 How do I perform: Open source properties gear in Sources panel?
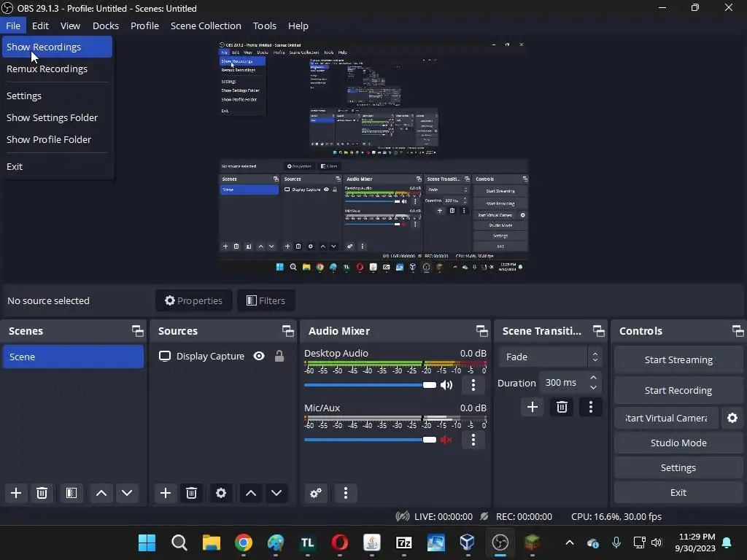pyautogui.click(x=221, y=493)
